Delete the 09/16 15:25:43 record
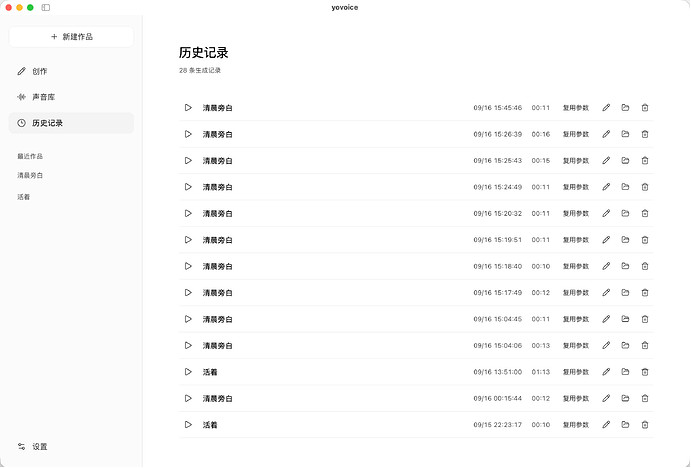Image resolution: width=691 pixels, height=468 pixels. click(x=645, y=160)
